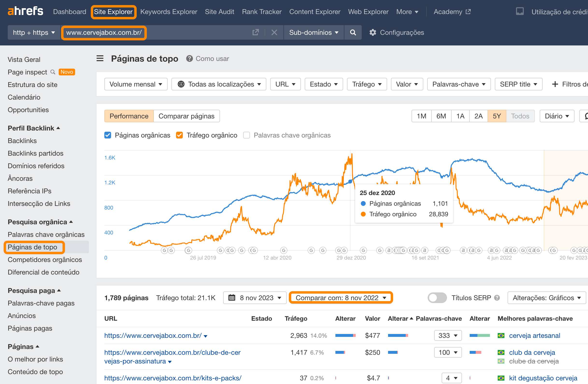The width and height of the screenshot is (588, 384).
Task: Click the Como usar help icon
Action: pos(190,58)
